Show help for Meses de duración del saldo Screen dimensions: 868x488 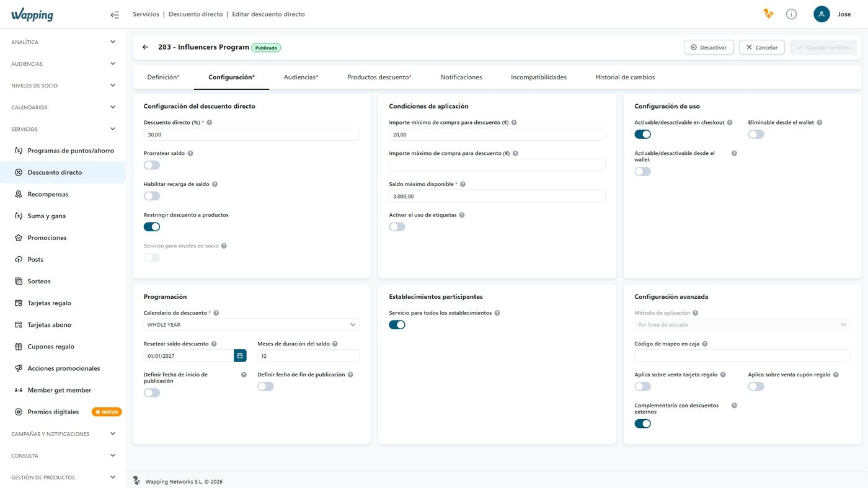[x=335, y=344]
